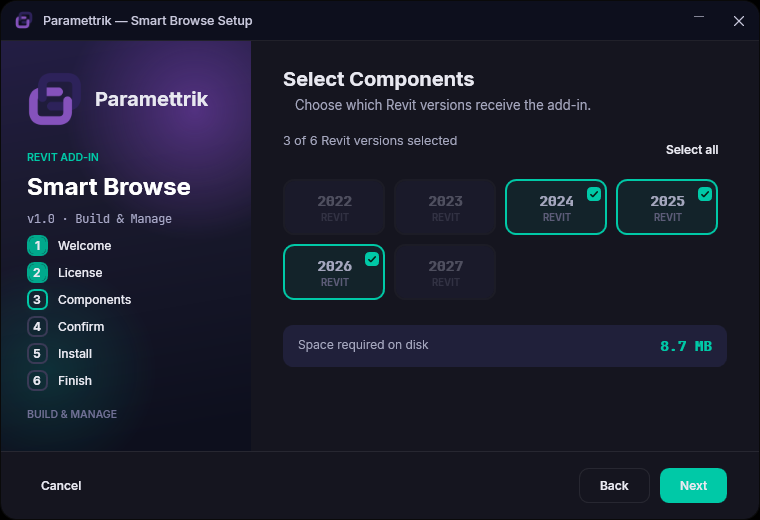This screenshot has height=520, width=760.
Task: Click the Welcome step label
Action: [x=85, y=246]
